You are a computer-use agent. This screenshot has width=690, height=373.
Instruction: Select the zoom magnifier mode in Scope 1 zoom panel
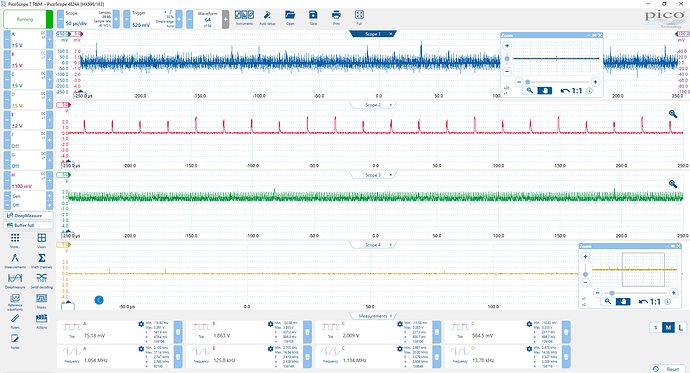click(x=529, y=91)
